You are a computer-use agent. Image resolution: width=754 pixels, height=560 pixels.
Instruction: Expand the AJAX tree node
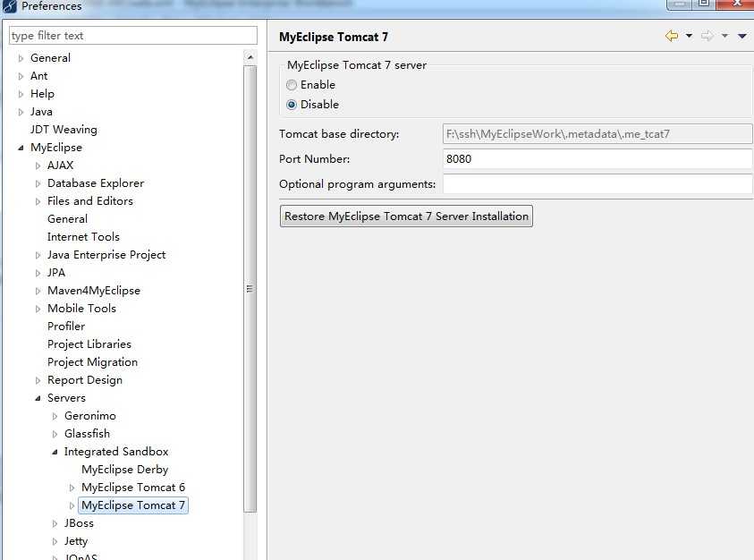click(38, 166)
